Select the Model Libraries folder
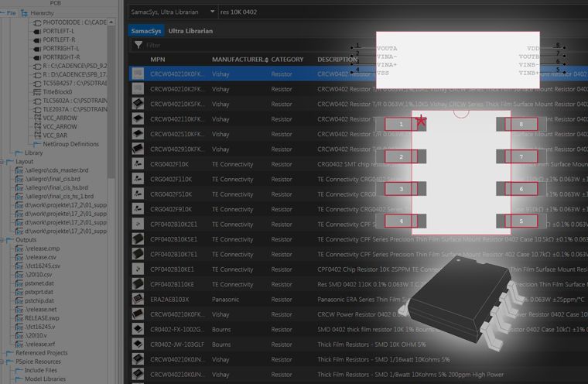The width and height of the screenshot is (588, 384). pos(45,379)
